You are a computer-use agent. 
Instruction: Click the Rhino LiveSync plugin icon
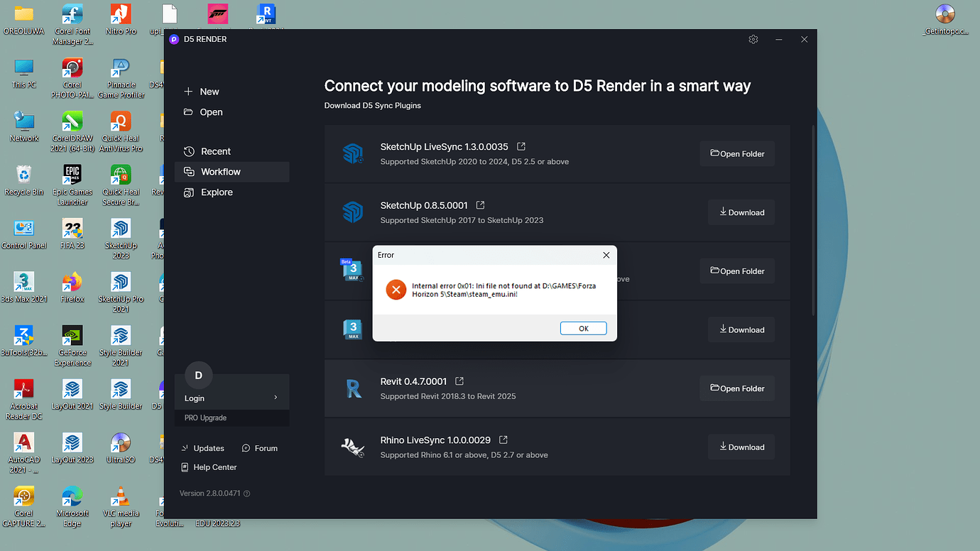[353, 447]
